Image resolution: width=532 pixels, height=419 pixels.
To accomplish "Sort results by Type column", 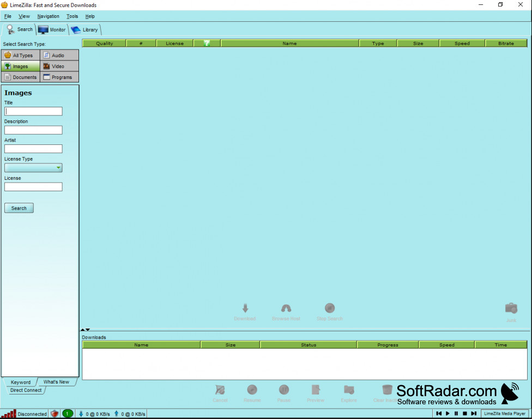I will (x=378, y=44).
